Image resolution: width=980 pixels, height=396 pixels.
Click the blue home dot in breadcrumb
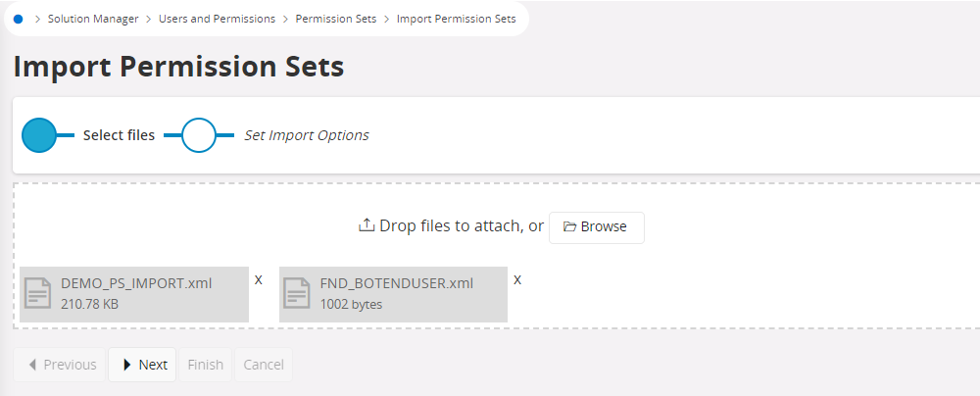point(18,19)
